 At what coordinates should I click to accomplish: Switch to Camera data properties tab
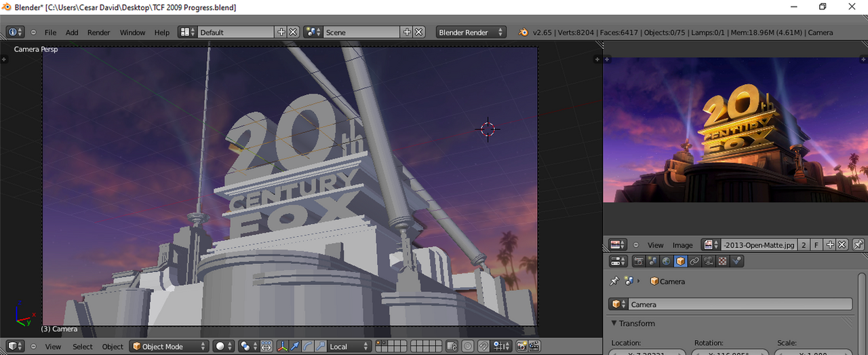point(709,261)
